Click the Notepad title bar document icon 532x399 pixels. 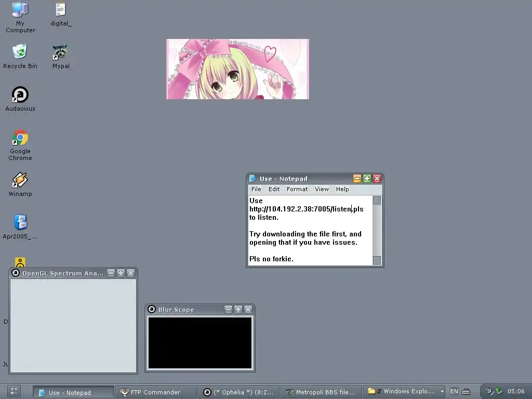(252, 179)
